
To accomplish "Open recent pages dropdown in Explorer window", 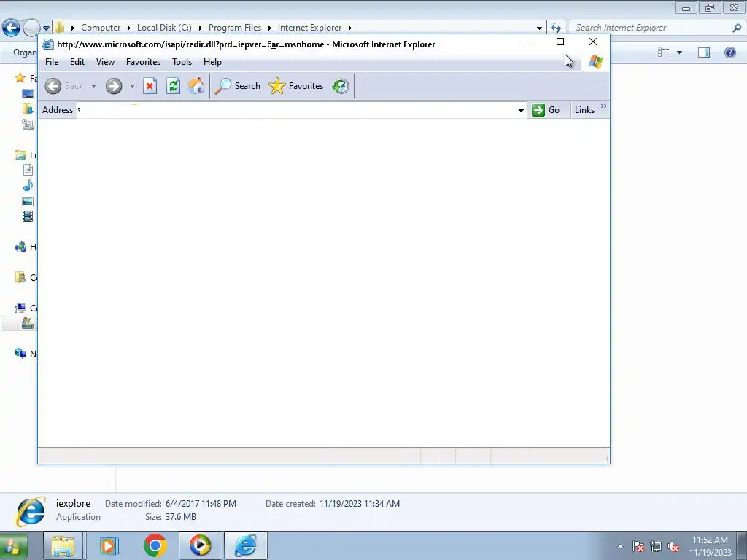I will (46, 28).
